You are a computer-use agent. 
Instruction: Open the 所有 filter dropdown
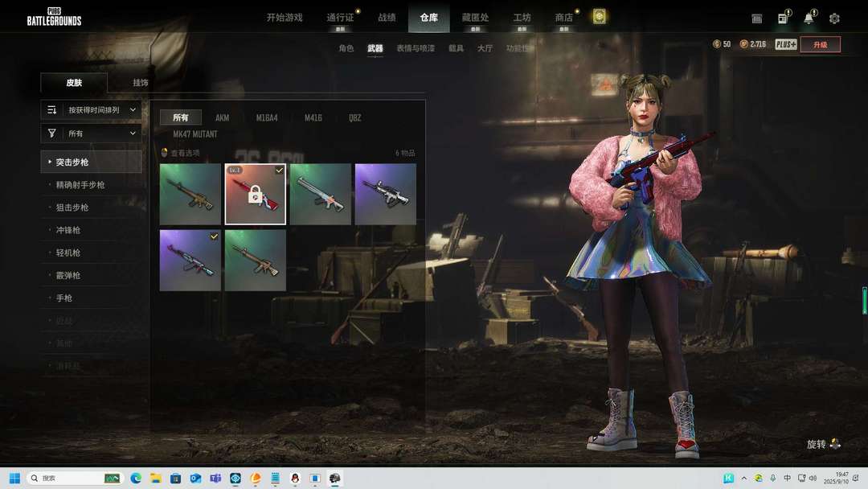click(x=92, y=133)
